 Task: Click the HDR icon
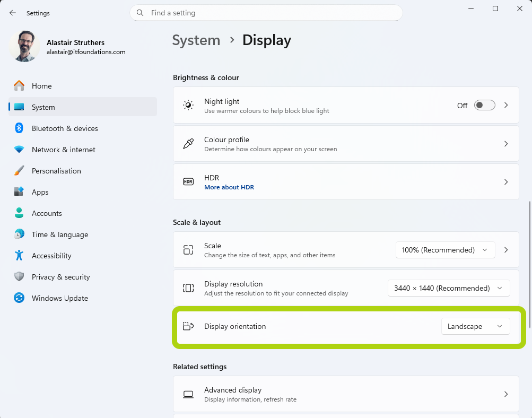pyautogui.click(x=188, y=181)
